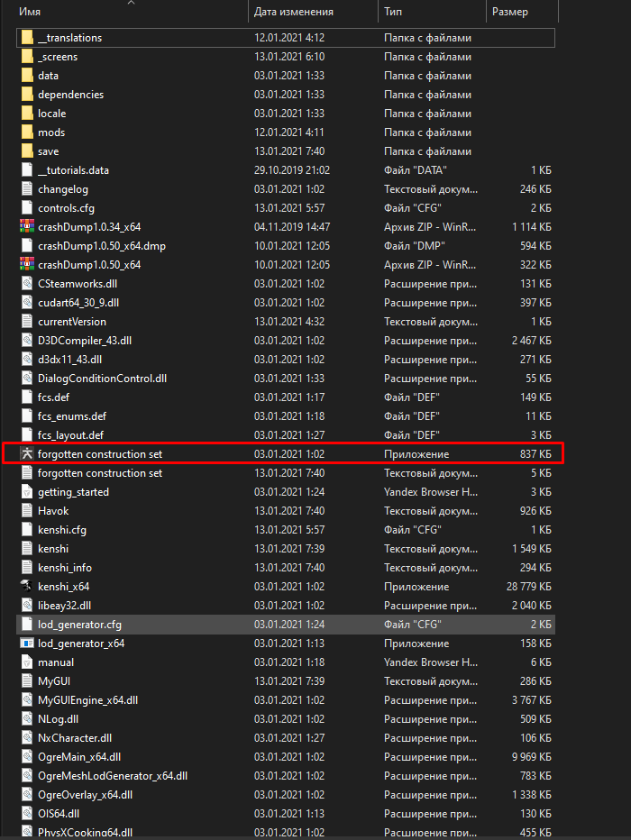Screen dimensions: 631x840
Task: Click the __tutorials.data file icon
Action: tap(27, 169)
